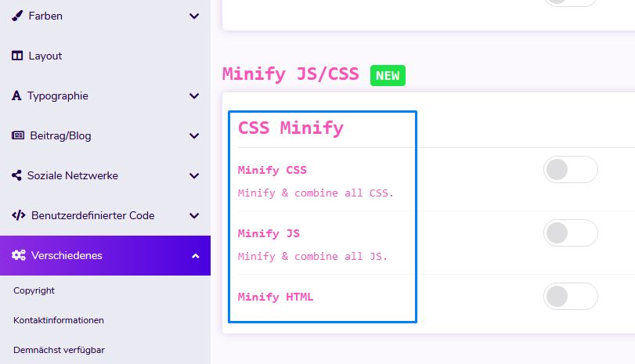
Task: Go to Kontaktinformationen settings
Action: click(59, 320)
